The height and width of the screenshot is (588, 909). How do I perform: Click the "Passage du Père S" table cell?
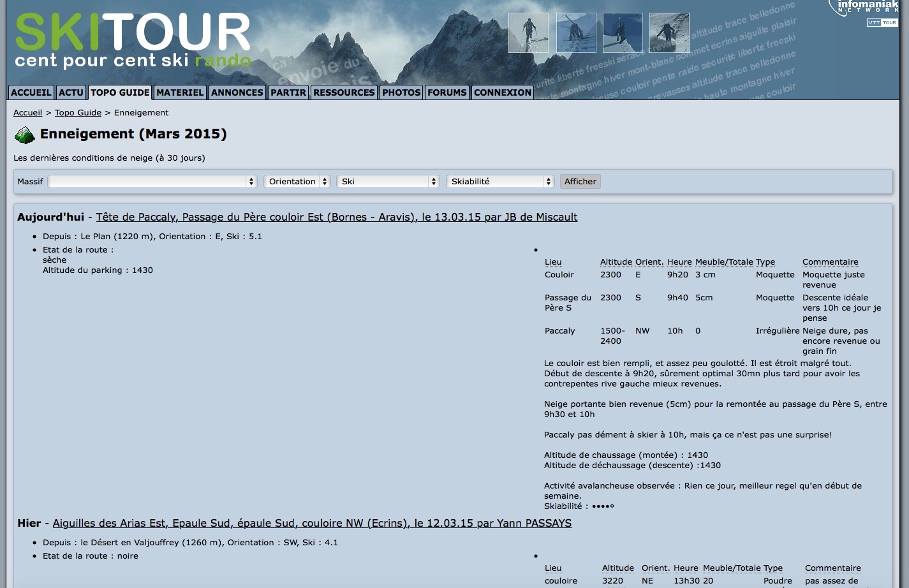coord(568,303)
